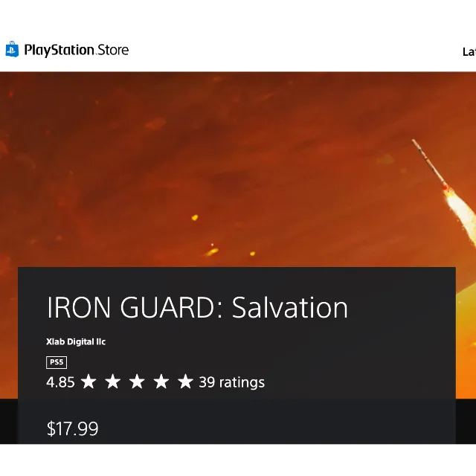The width and height of the screenshot is (476, 476).
Task: Select the fifth rating star
Action: [x=185, y=382]
